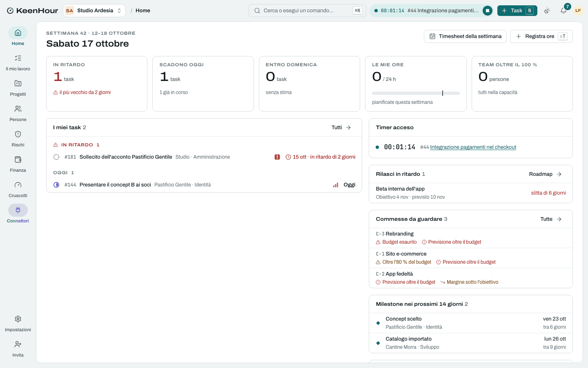Open Tutti link in I miei task
This screenshot has height=368, width=588.
[x=341, y=128]
